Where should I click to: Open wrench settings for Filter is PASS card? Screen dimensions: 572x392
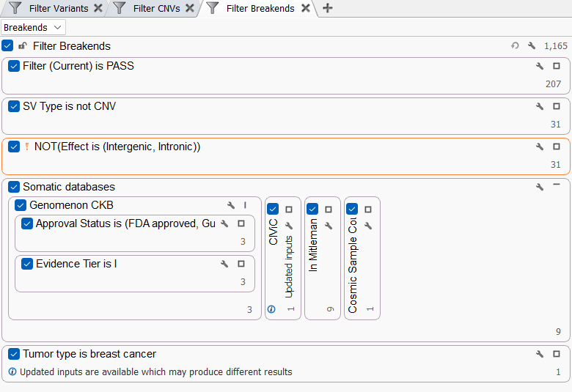pos(540,66)
